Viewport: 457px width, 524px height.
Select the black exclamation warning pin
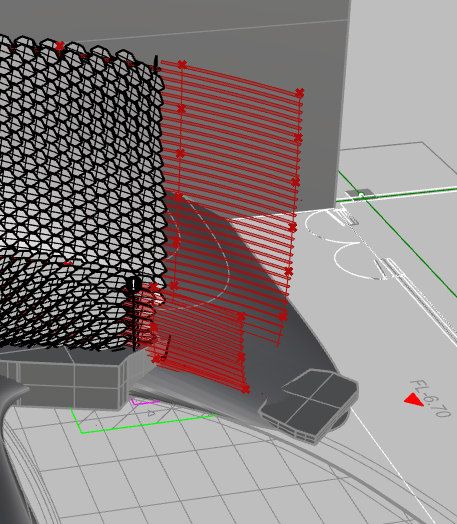click(x=134, y=285)
